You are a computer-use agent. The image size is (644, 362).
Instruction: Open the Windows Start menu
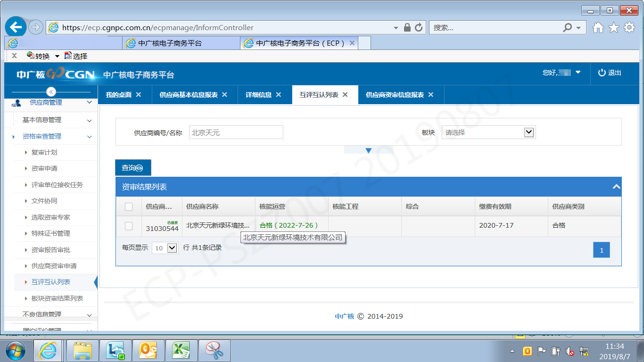click(x=15, y=351)
